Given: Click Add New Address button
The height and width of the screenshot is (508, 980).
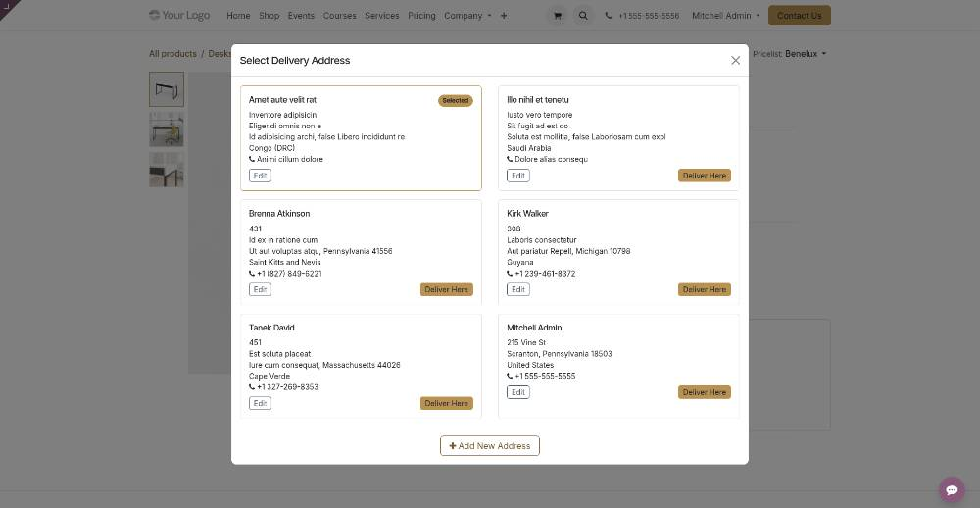Looking at the screenshot, I should point(490,446).
